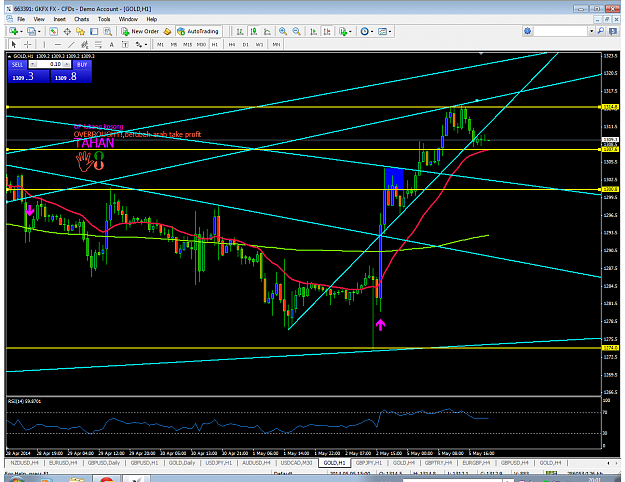Open the Tools menu

tap(104, 19)
